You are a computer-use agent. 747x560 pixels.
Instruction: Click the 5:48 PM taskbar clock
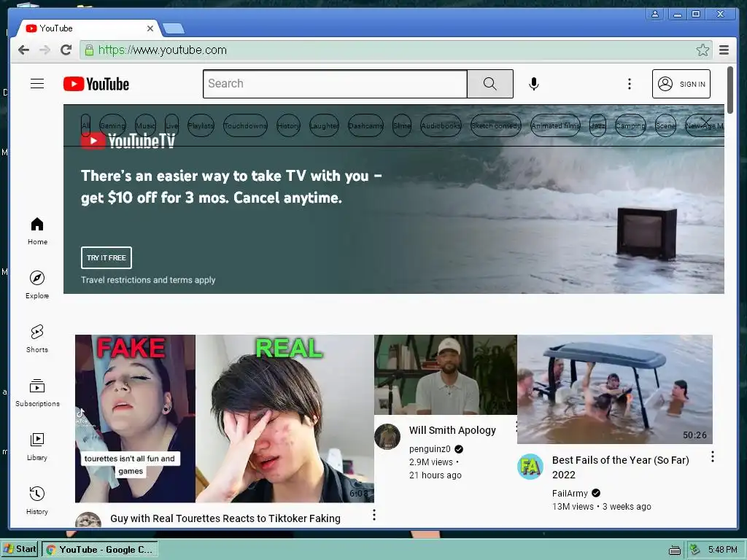point(723,550)
